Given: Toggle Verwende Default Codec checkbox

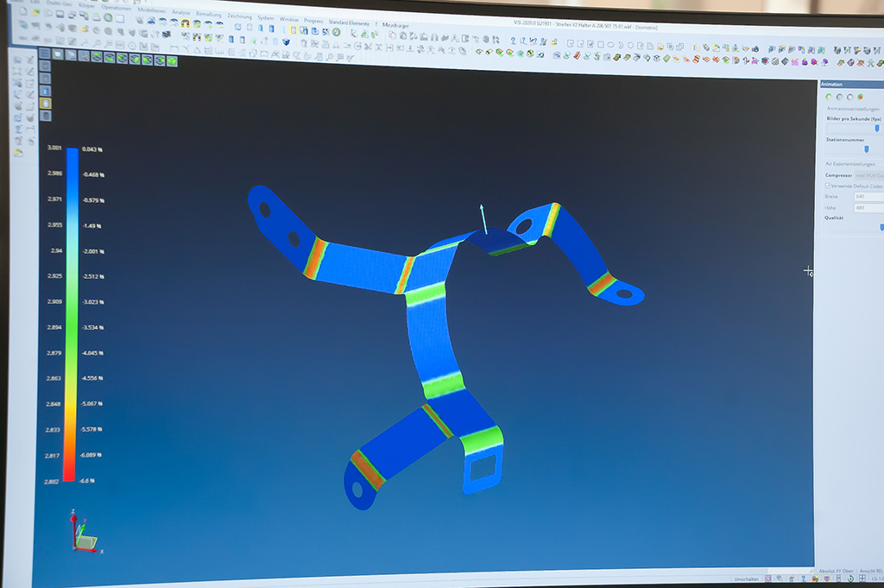Looking at the screenshot, I should point(828,186).
